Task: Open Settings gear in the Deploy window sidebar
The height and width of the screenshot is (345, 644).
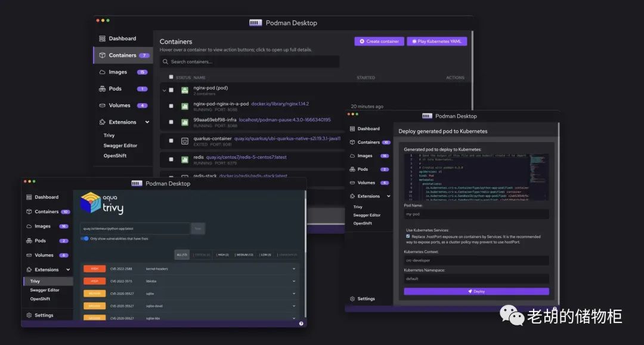Action: tap(352, 299)
